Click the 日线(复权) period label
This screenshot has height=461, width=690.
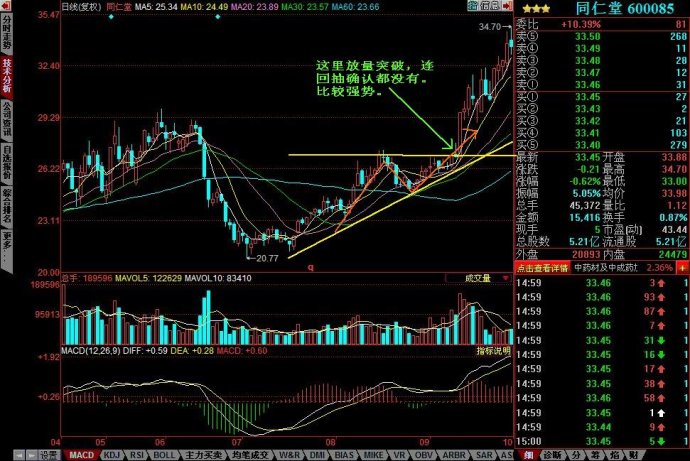coord(81,7)
